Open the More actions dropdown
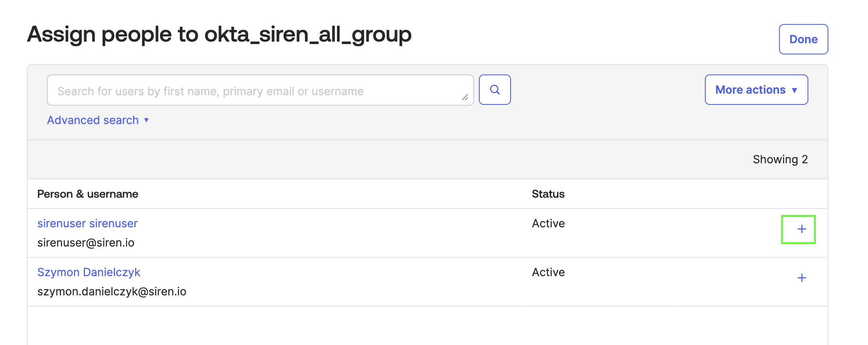This screenshot has width=868, height=345. [x=756, y=90]
